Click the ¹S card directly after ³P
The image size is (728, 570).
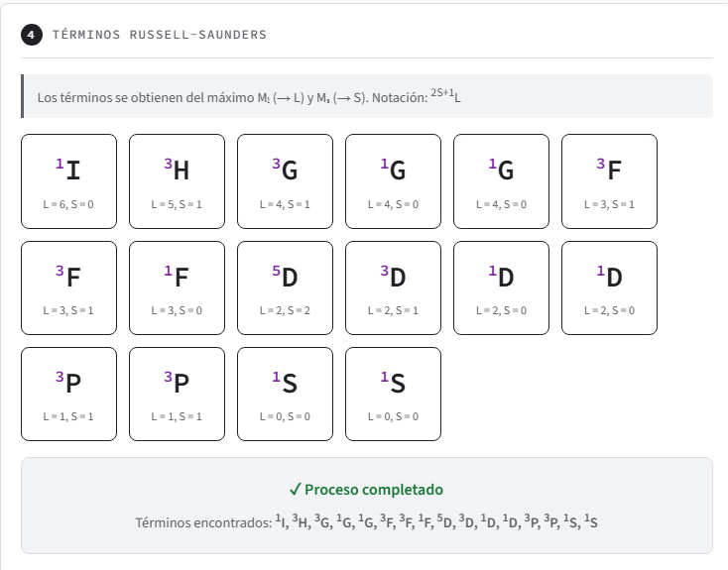point(285,395)
